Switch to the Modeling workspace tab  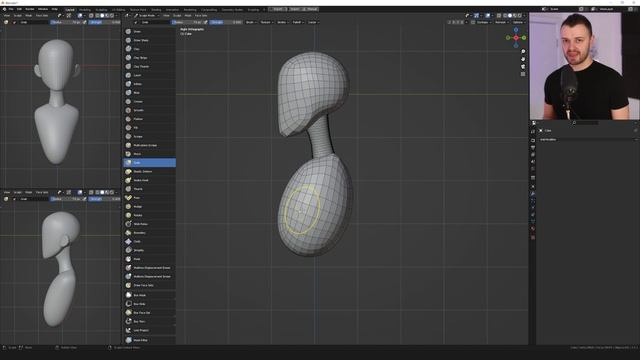pos(85,9)
